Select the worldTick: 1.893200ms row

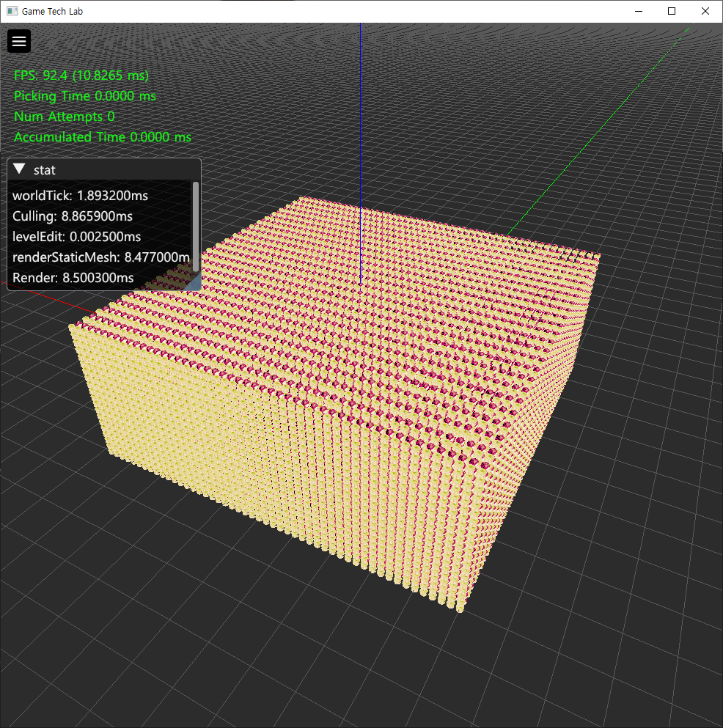click(x=81, y=196)
